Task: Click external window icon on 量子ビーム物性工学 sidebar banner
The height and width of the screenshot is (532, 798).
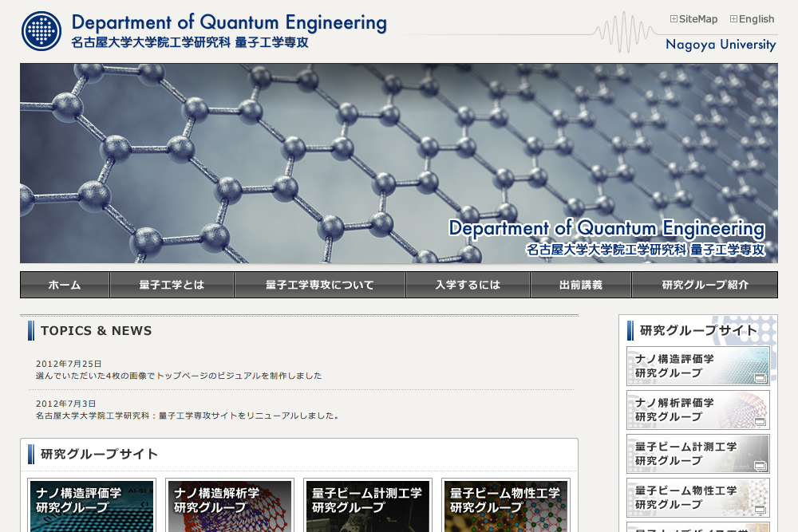Action: (x=760, y=509)
